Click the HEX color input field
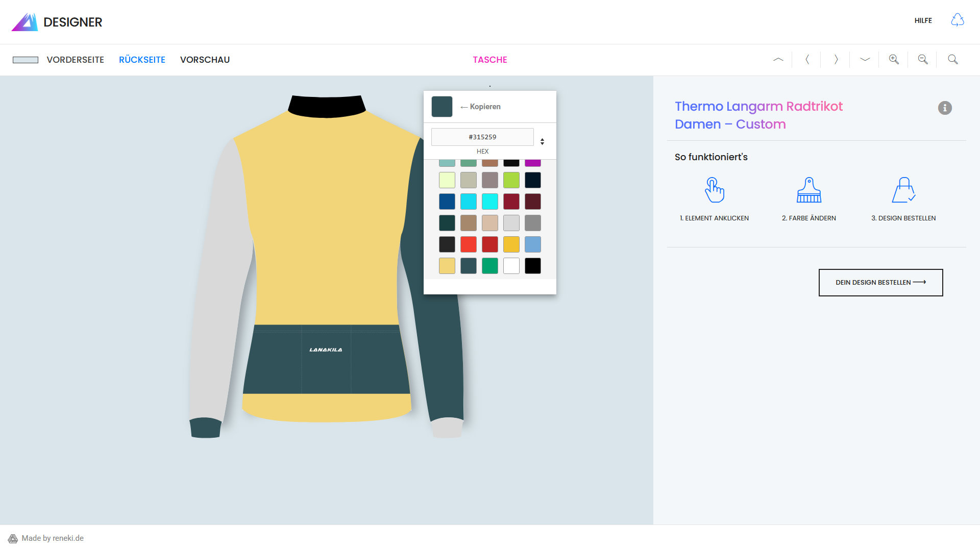Image resolution: width=980 pixels, height=551 pixels. coord(482,137)
